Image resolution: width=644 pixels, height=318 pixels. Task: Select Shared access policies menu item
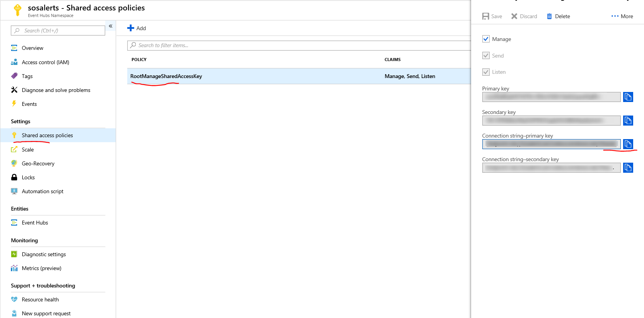(x=58, y=135)
